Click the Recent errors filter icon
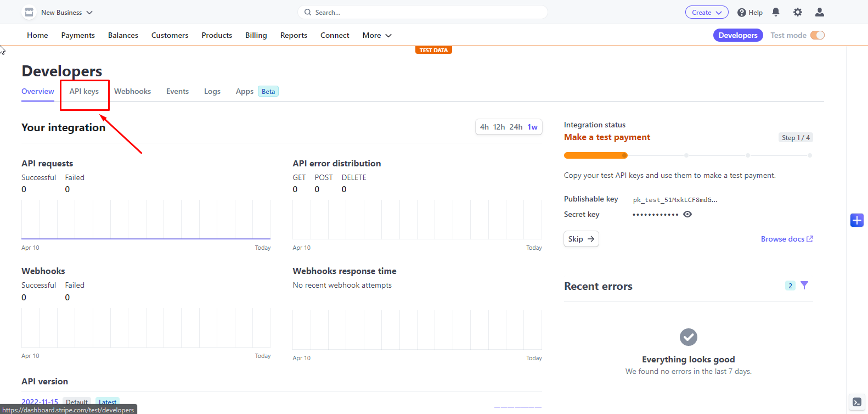The width and height of the screenshot is (868, 414). [x=804, y=286]
